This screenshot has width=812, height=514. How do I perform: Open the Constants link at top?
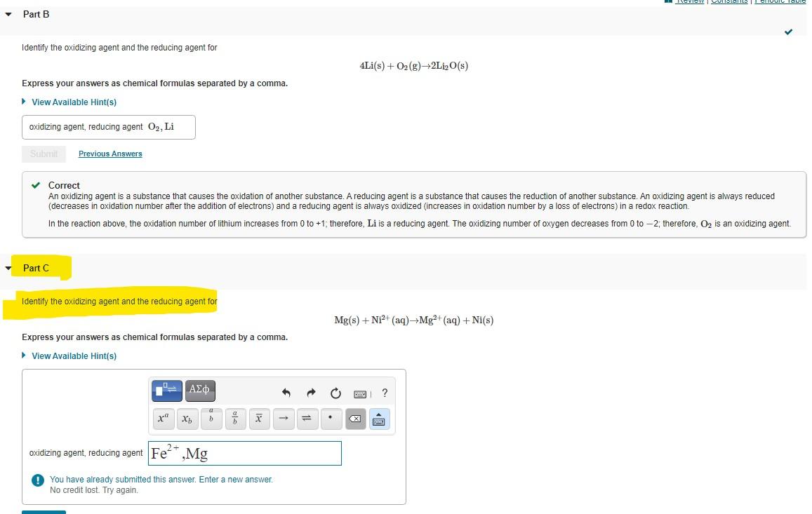click(729, 1)
